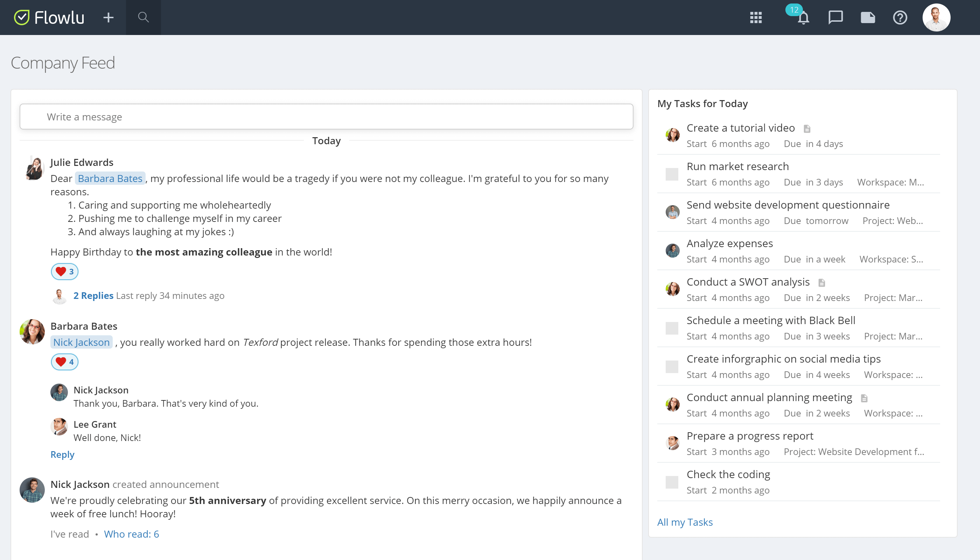Open the user profile avatar menu

936,17
